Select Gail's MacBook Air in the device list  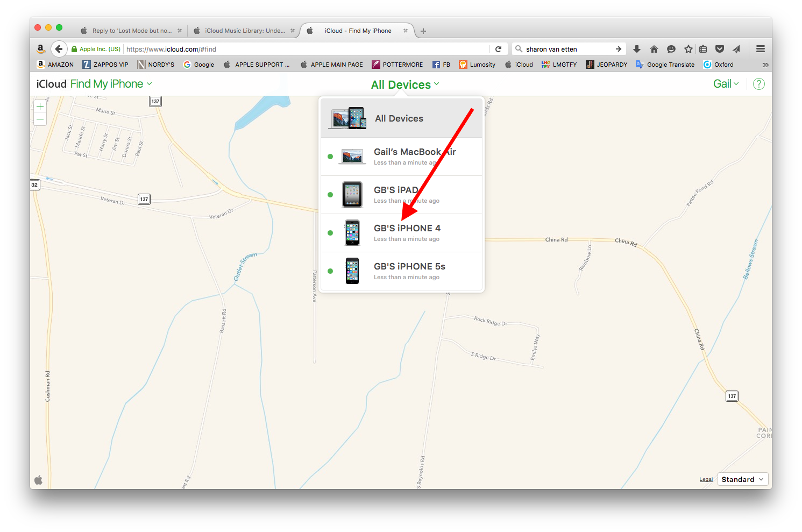(402, 157)
